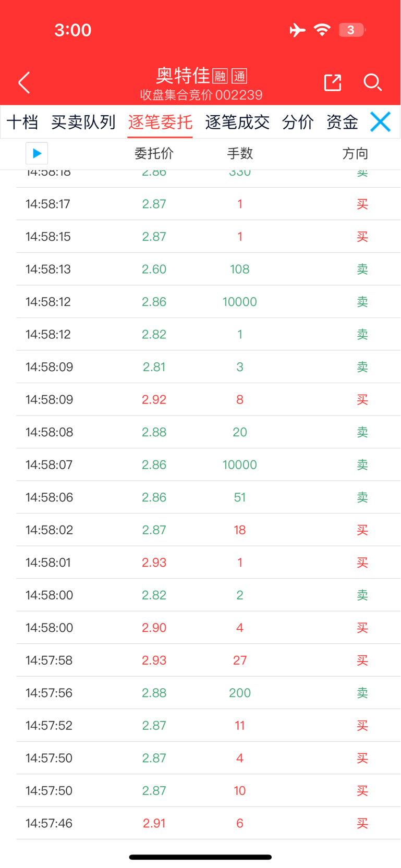Tap the back arrow icon
The height and width of the screenshot is (868, 401).
pyautogui.click(x=24, y=82)
